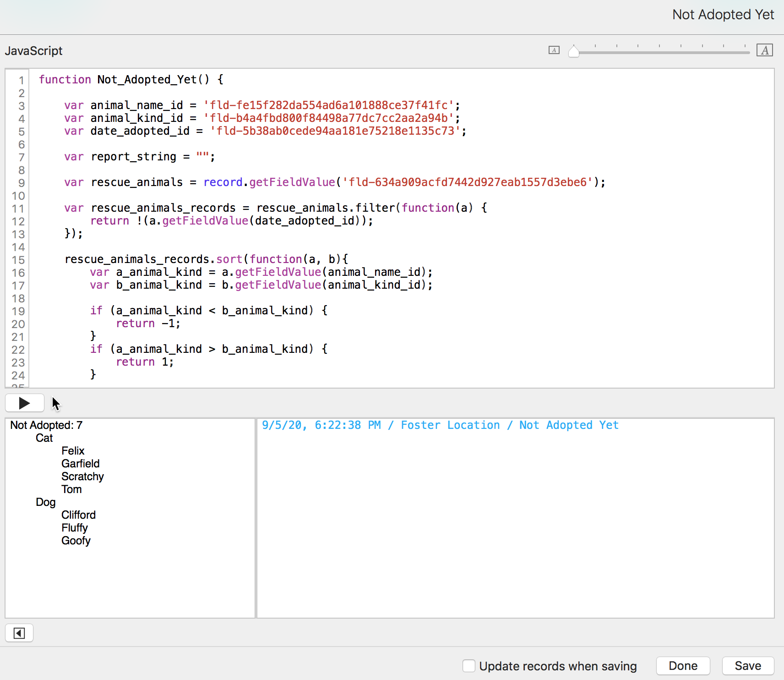Click line number 24 in the gutter
The height and width of the screenshot is (680, 784).
18,376
